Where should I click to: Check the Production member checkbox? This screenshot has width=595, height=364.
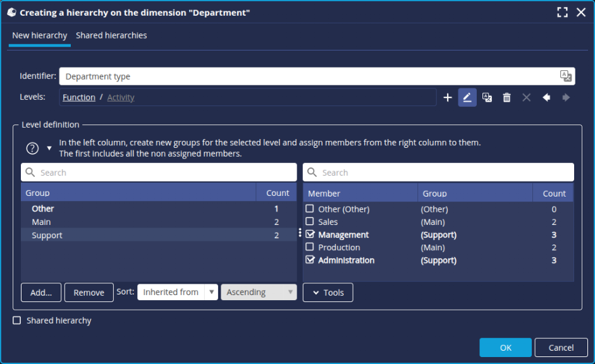(310, 247)
